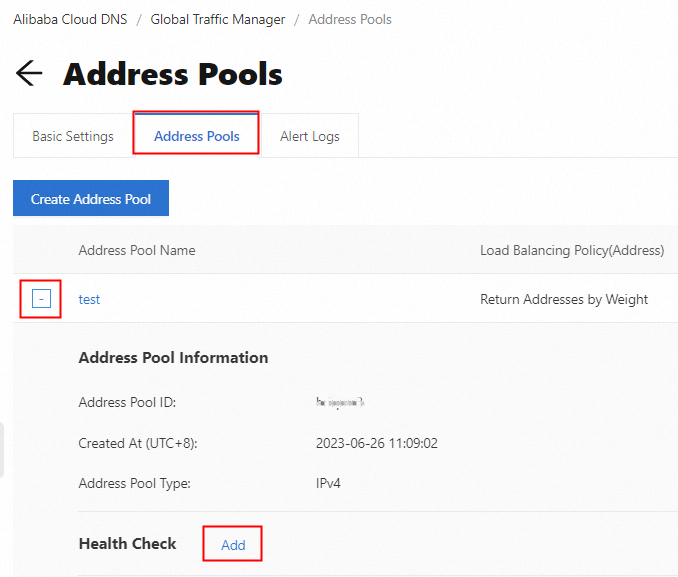
Task: Open the test address pool link
Action: pyautogui.click(x=89, y=299)
